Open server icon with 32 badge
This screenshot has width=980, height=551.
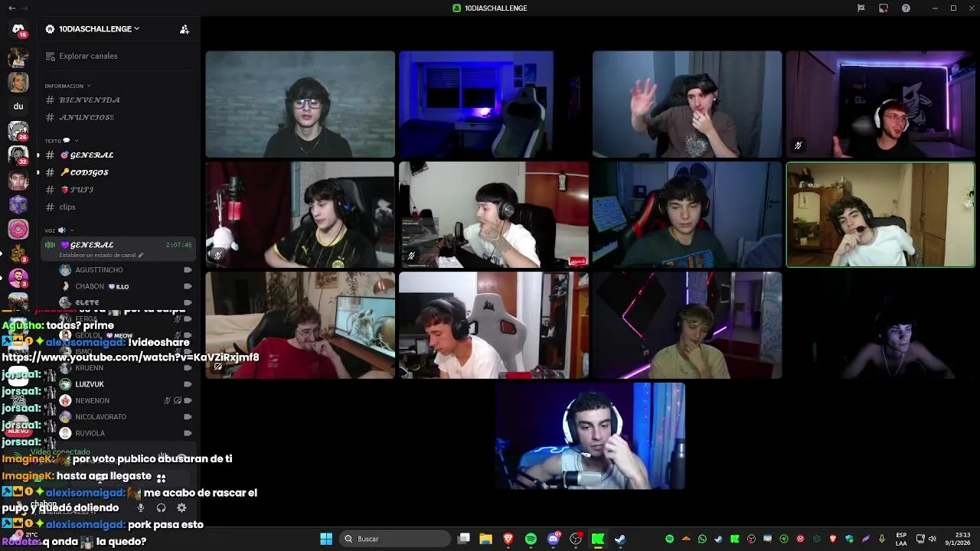coord(18,155)
